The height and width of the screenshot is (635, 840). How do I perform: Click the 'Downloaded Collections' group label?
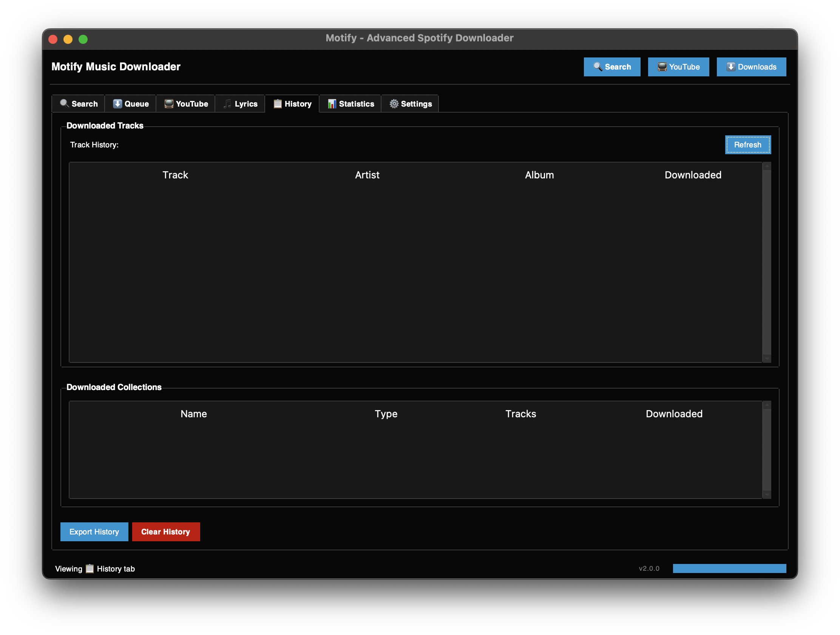[114, 387]
